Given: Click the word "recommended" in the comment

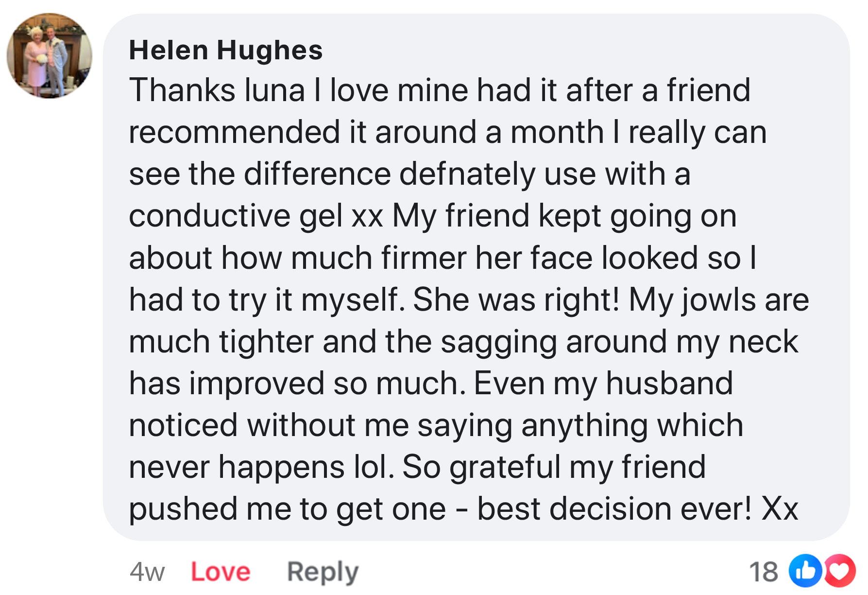Looking at the screenshot, I should [x=234, y=132].
